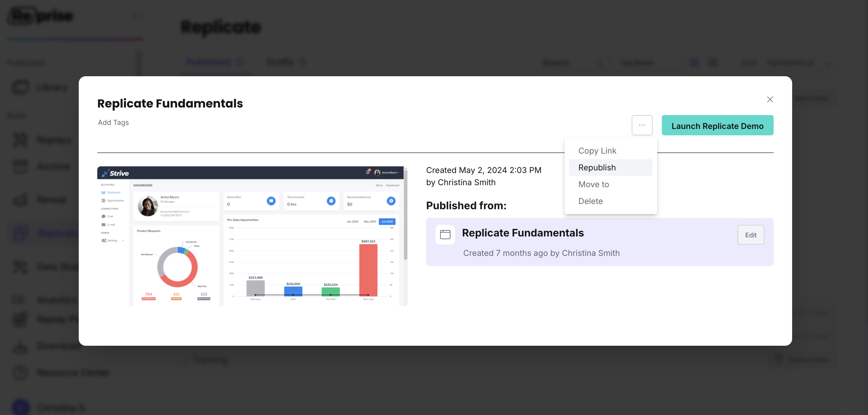Click the Replicate Fundamentals title in the source card
Viewport: 868px width, 415px height.
click(x=523, y=233)
